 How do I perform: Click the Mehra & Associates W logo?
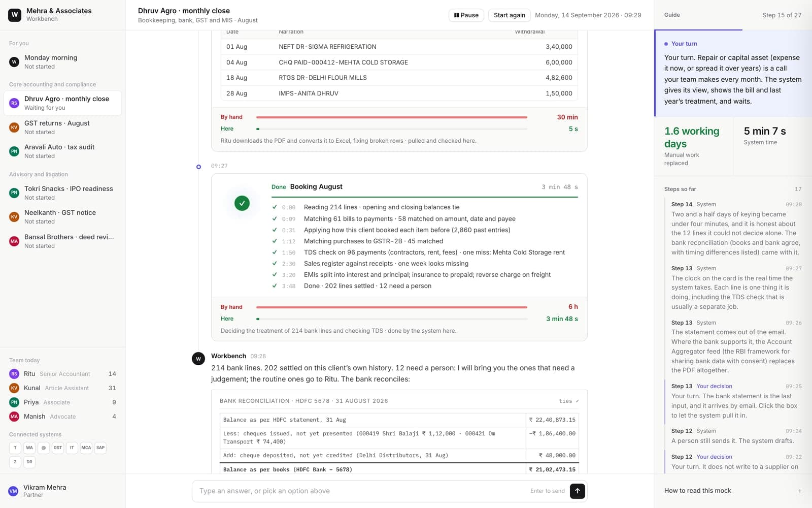pos(15,15)
